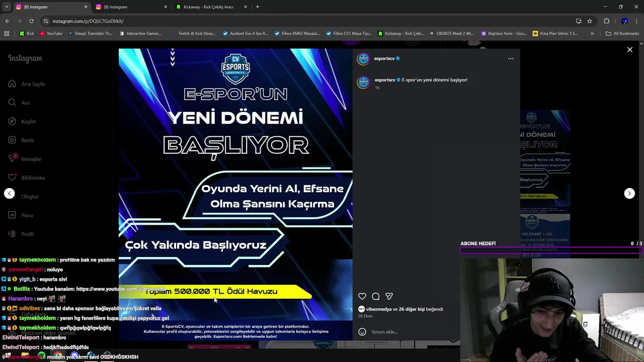Click the install app icon in address bar
This screenshot has width=644, height=362.
[x=579, y=21]
